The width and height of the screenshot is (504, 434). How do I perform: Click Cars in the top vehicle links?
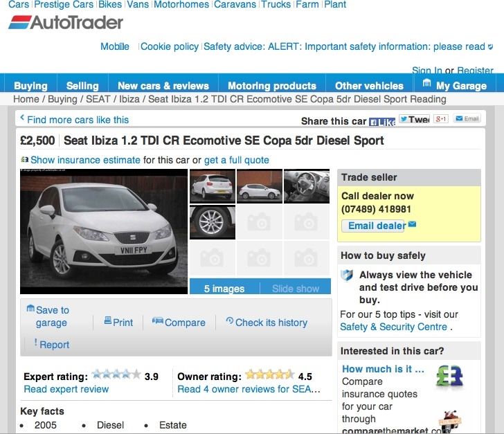click(x=19, y=5)
